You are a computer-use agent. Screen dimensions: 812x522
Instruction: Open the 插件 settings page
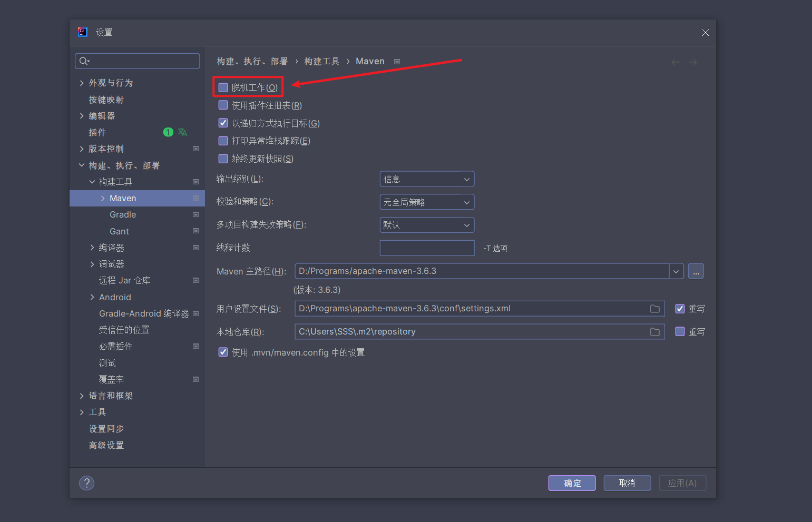(x=97, y=132)
